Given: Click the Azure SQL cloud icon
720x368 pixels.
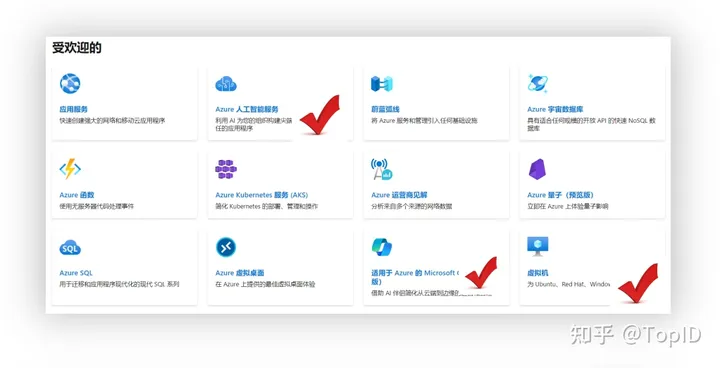Looking at the screenshot, I should [70, 248].
